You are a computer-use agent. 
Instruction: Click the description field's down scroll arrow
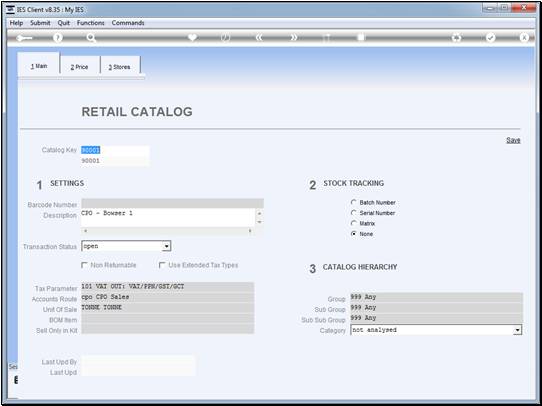259,222
